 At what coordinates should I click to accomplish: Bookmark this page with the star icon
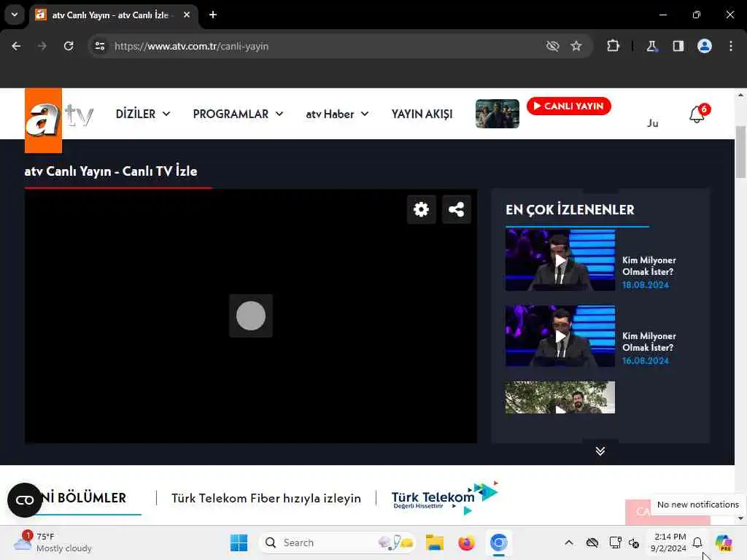coord(576,46)
